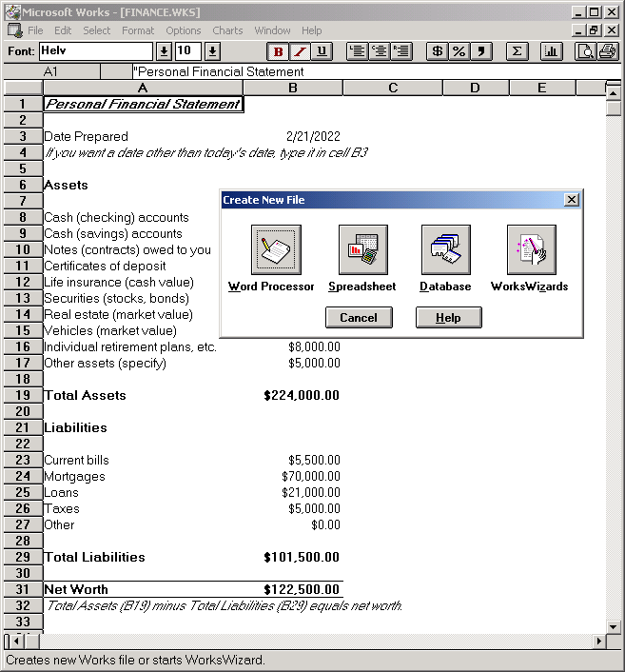Image resolution: width=625 pixels, height=672 pixels.
Task: Expand the font name dropdown
Action: [x=164, y=51]
